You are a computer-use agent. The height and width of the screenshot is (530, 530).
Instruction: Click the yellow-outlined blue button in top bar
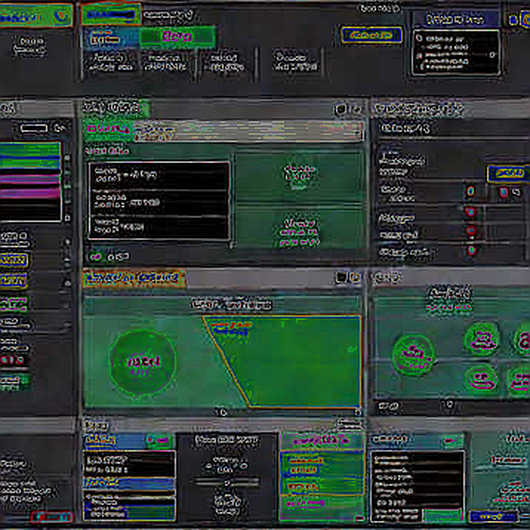(x=371, y=35)
